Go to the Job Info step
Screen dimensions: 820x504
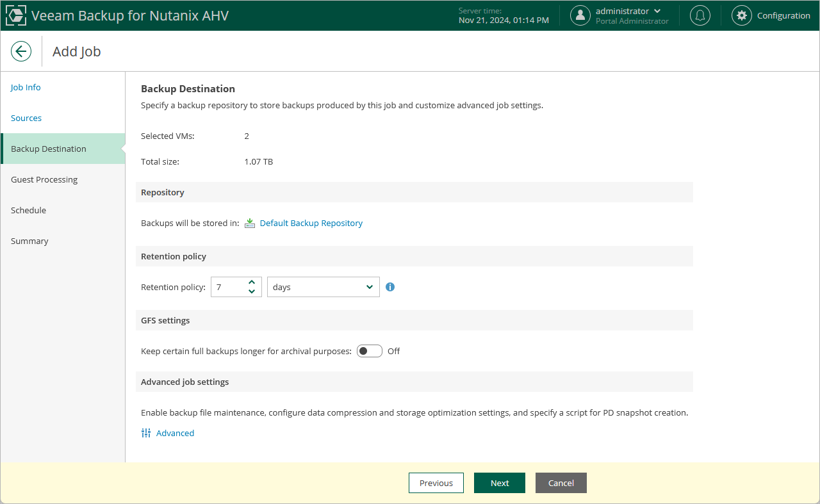pos(26,87)
